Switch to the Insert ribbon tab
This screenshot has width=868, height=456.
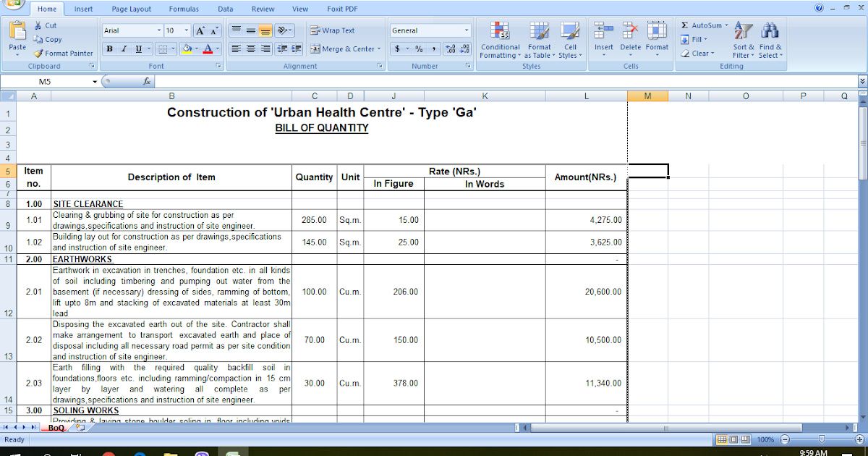83,9
